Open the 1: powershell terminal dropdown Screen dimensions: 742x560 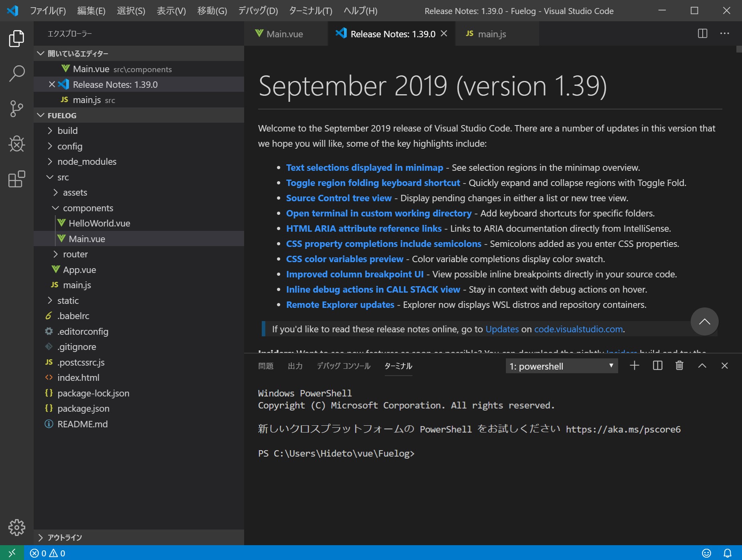(561, 366)
